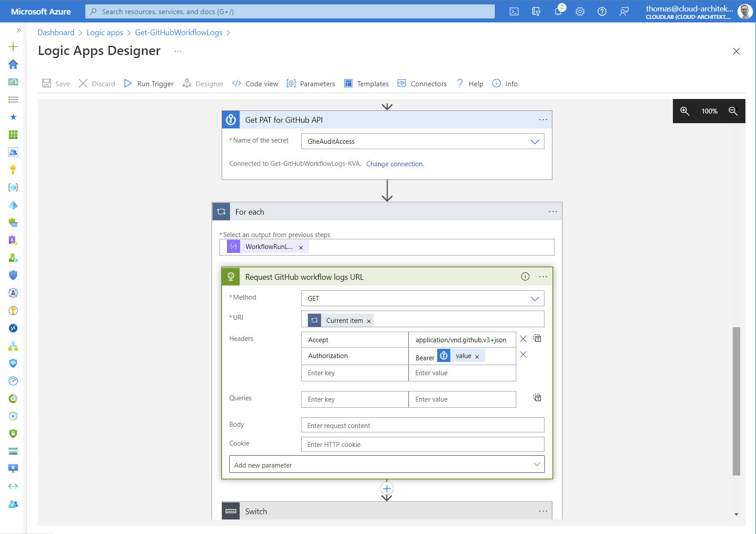
Task: Open Connectors
Action: click(x=422, y=84)
